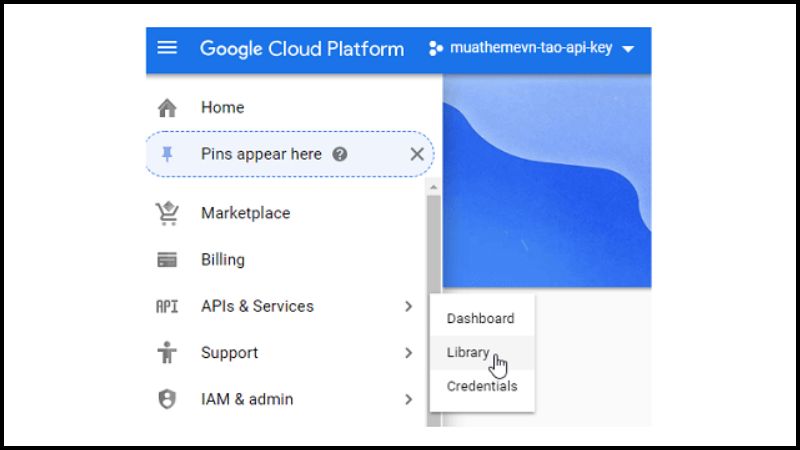The width and height of the screenshot is (800, 450).
Task: Click the Google Cloud Platform title
Action: pyautogui.click(x=302, y=49)
